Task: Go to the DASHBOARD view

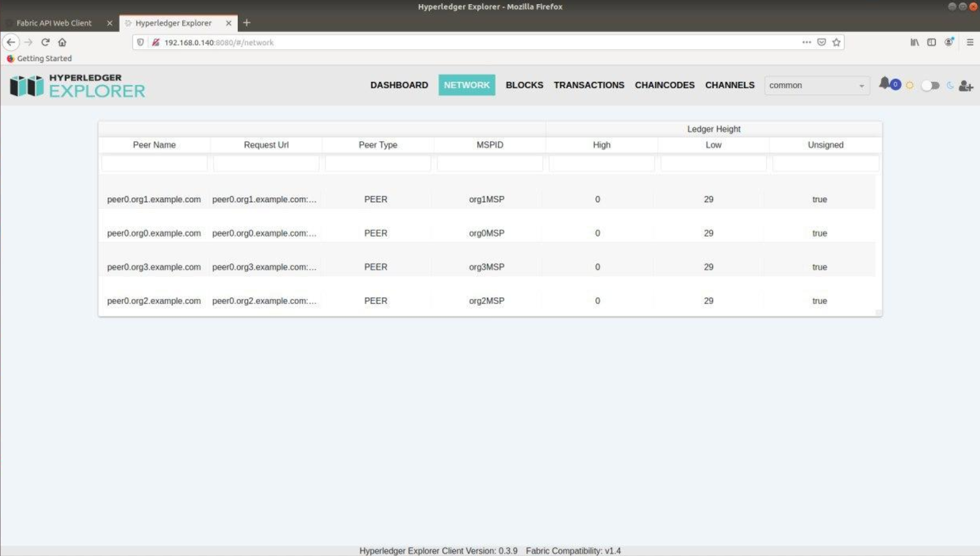Action: (x=399, y=85)
